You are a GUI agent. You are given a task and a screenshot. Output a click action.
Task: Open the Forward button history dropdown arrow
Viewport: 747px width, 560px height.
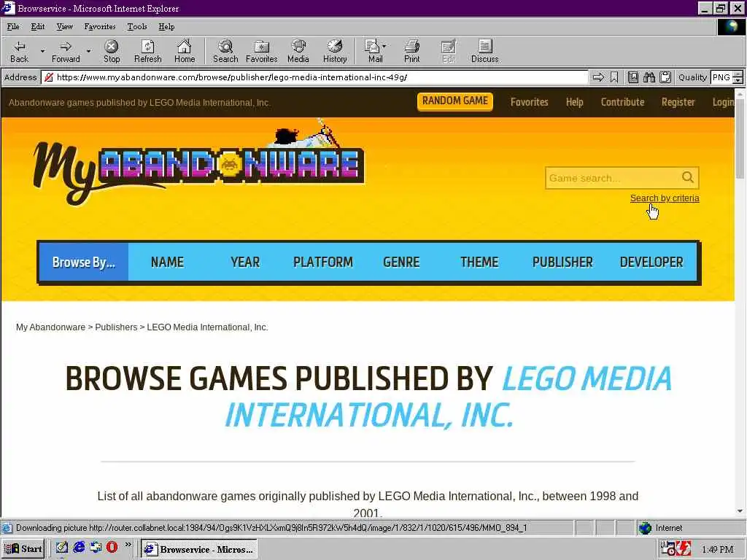point(88,51)
